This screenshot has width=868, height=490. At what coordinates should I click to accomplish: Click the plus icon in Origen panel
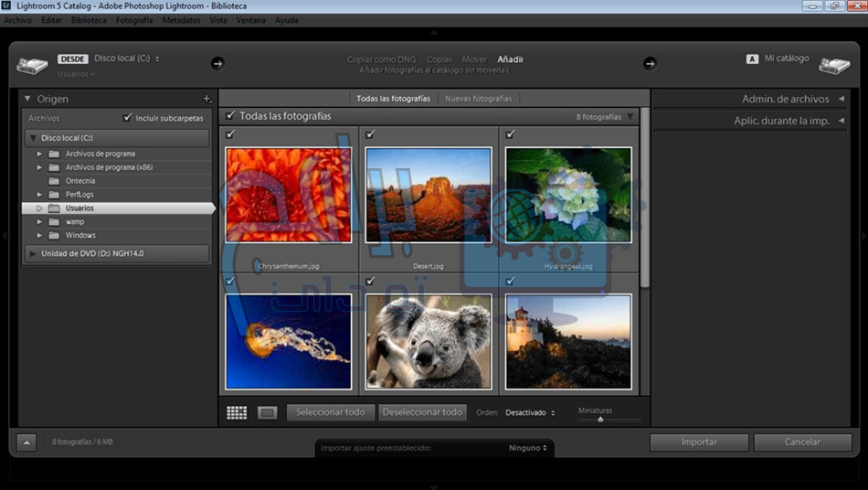[206, 99]
